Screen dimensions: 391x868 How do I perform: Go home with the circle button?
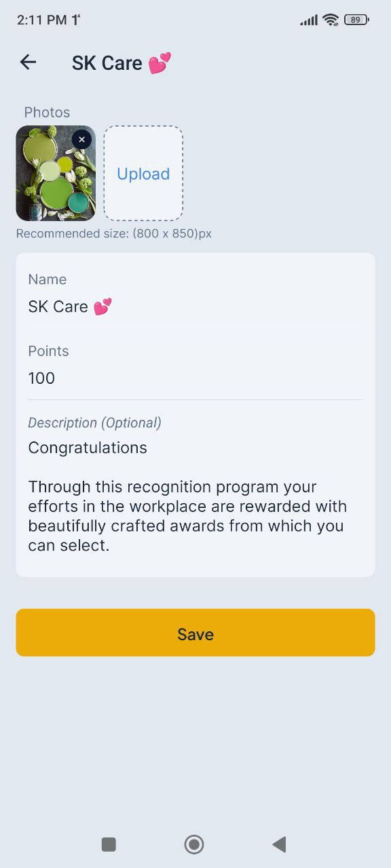[x=194, y=844]
